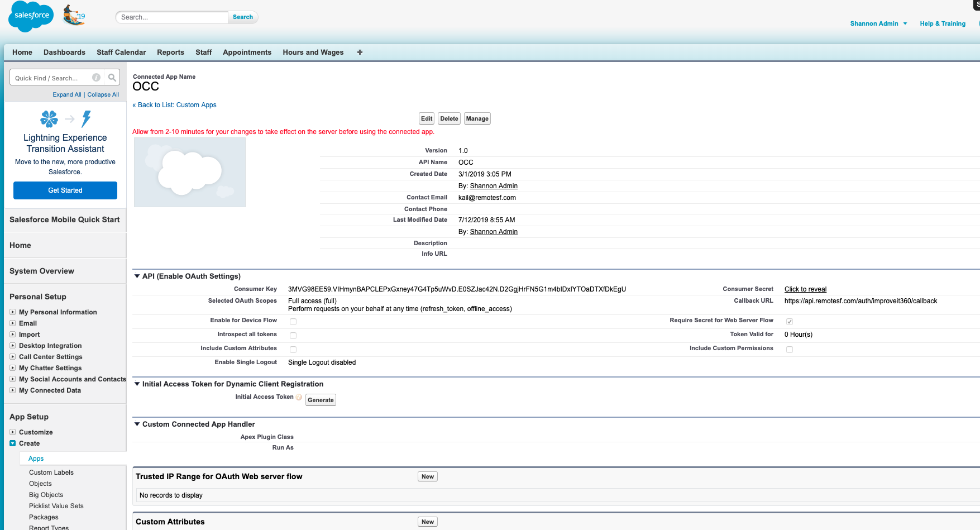
Task: Open the Appointments tab
Action: [x=247, y=52]
